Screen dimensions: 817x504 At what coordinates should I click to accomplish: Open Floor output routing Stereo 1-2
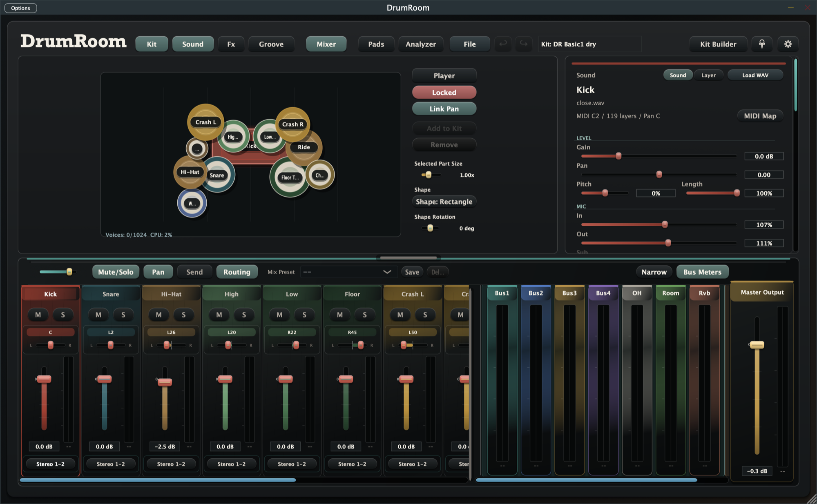352,464
